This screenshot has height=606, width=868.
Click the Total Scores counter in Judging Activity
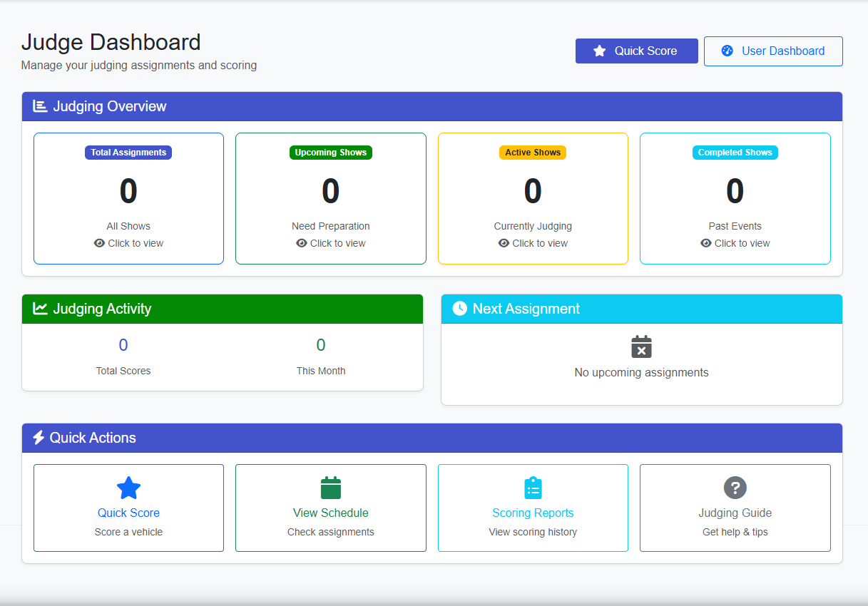point(123,344)
